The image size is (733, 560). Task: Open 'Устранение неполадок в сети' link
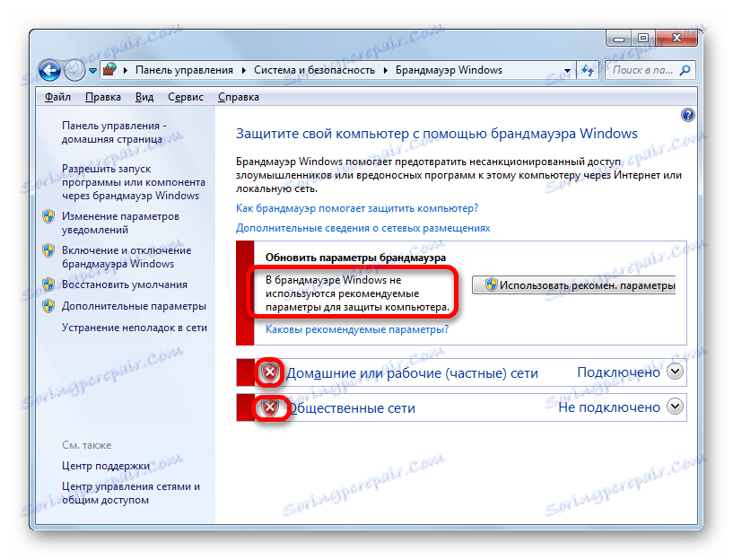[x=135, y=328]
